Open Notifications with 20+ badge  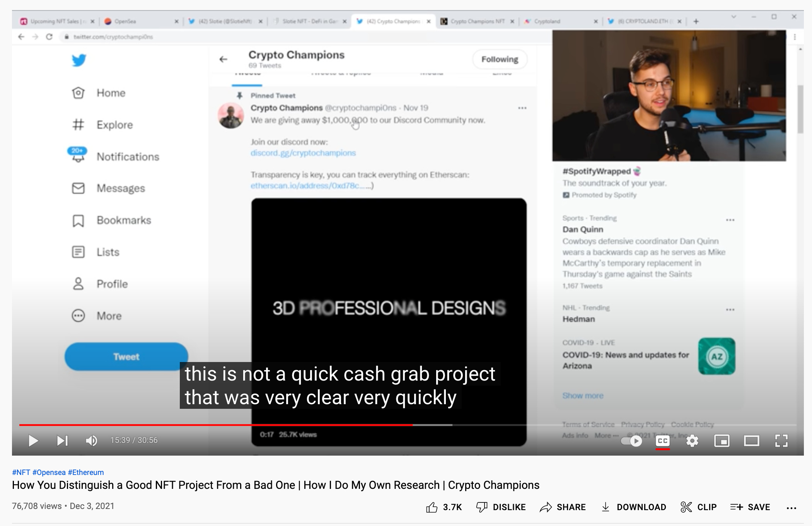(x=113, y=156)
